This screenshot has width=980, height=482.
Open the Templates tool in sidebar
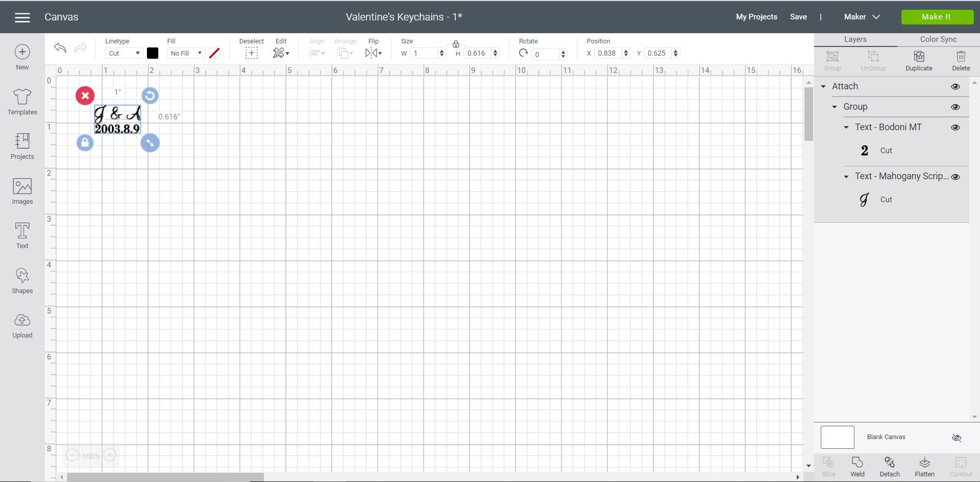click(22, 101)
